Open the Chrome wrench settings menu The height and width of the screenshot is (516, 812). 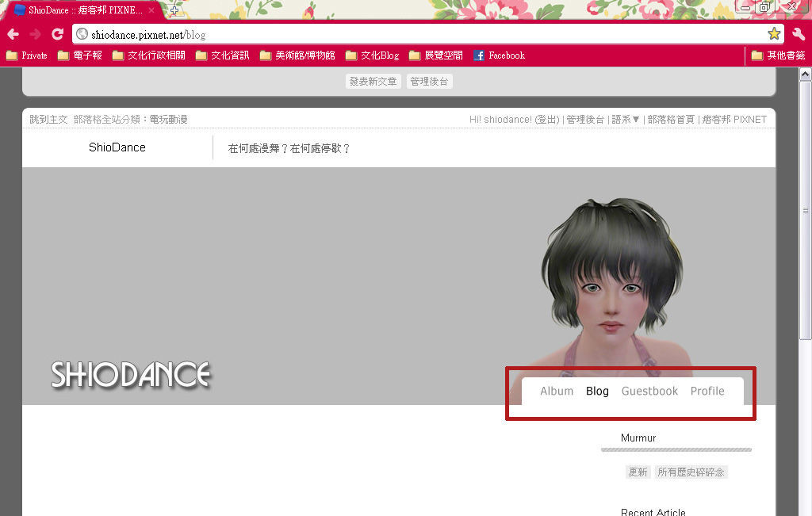tap(798, 34)
